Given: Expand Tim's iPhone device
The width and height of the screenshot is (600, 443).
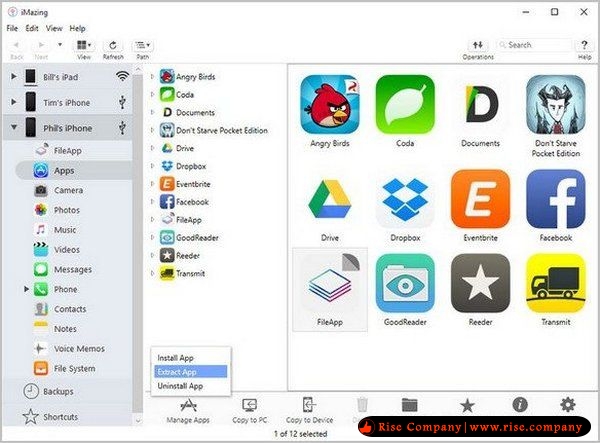Looking at the screenshot, I should tap(13, 102).
